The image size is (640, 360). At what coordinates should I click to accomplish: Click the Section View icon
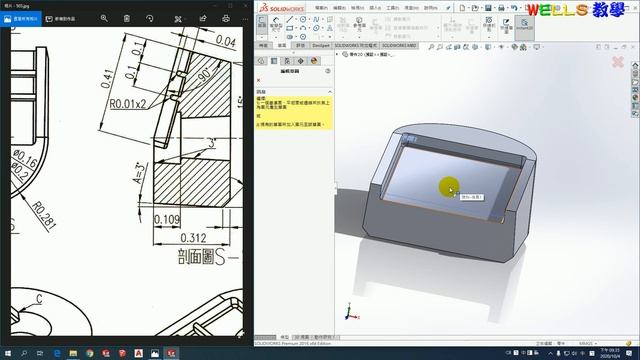[x=458, y=47]
